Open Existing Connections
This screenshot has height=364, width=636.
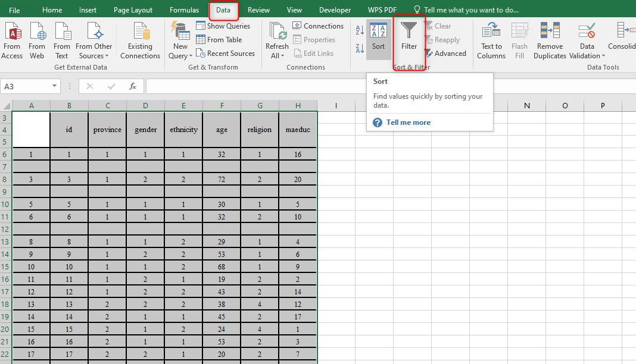(140, 40)
